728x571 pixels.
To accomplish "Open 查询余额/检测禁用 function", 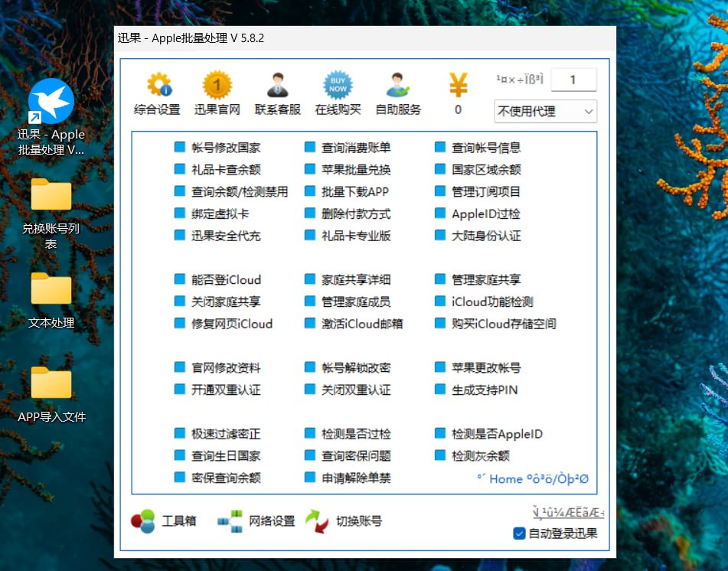I will tap(240, 191).
